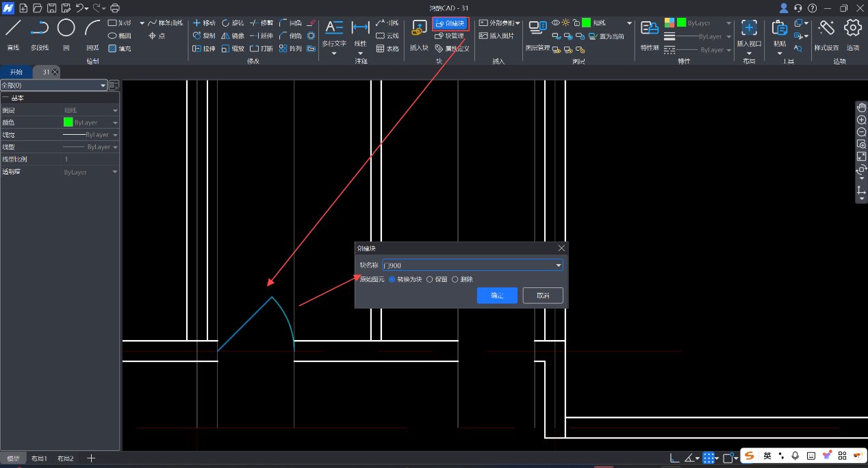Screen dimensions: 868x468
Task: Open 图层管理 layer manager
Action: (x=538, y=29)
